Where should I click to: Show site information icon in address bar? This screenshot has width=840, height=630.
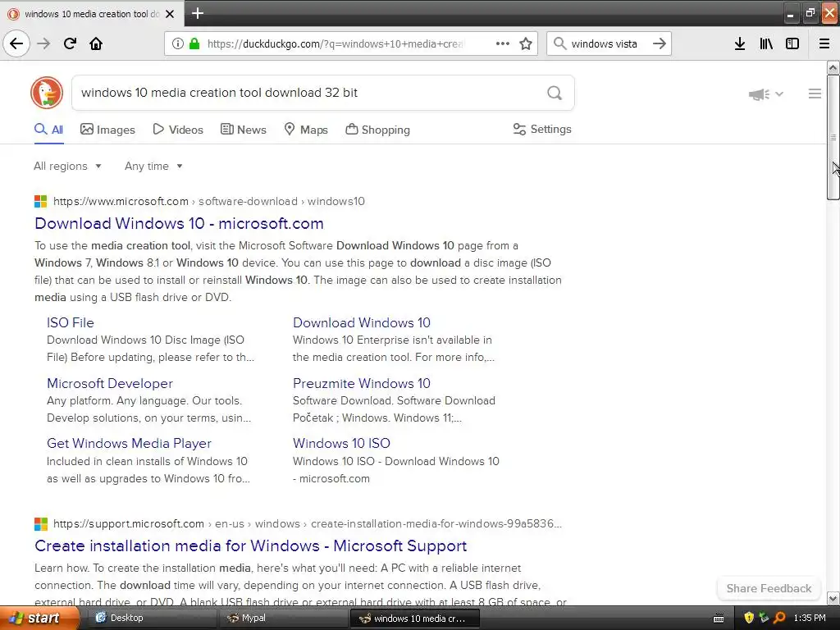point(178,43)
